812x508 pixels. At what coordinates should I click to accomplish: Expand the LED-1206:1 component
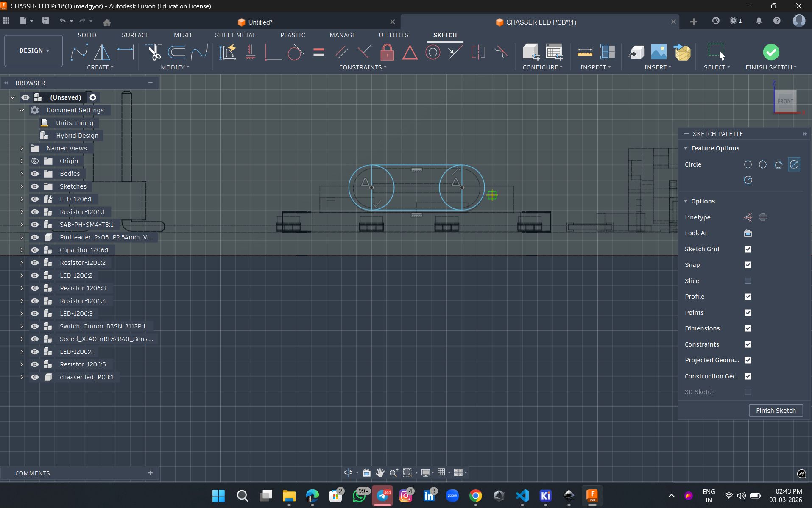22,199
